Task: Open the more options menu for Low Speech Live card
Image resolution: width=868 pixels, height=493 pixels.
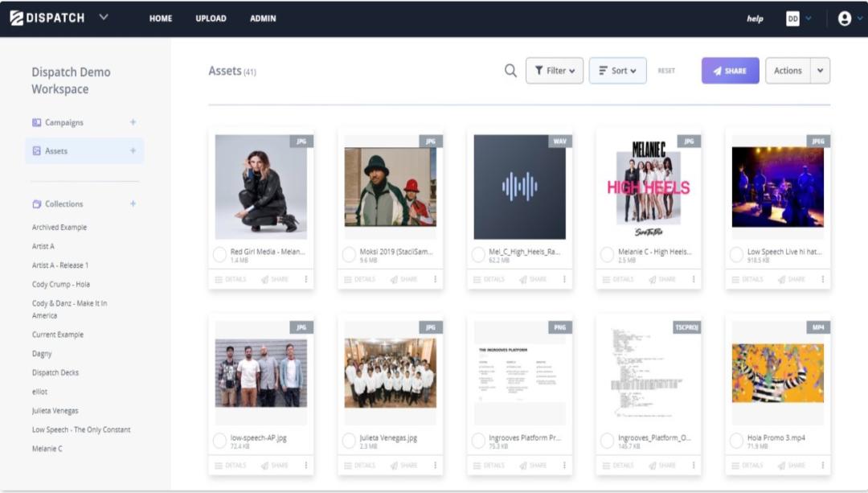Action: point(823,279)
